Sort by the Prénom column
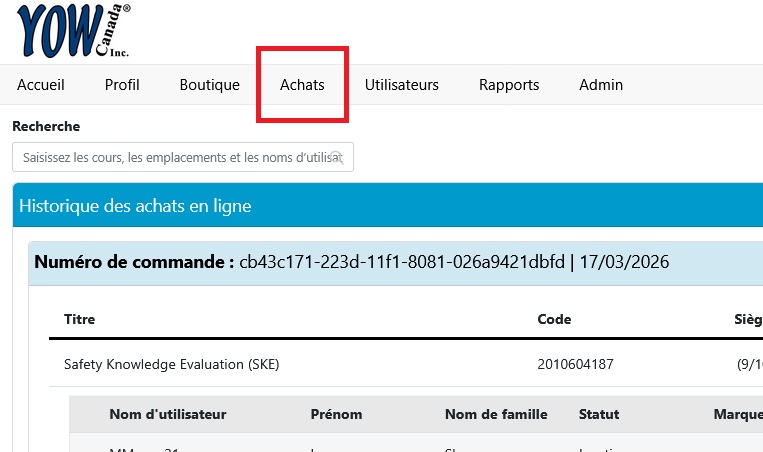 point(336,414)
